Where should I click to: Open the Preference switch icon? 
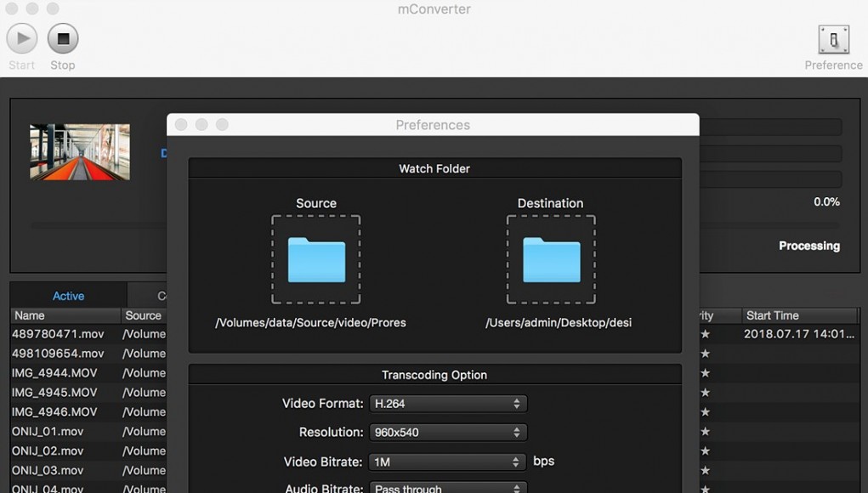point(834,39)
